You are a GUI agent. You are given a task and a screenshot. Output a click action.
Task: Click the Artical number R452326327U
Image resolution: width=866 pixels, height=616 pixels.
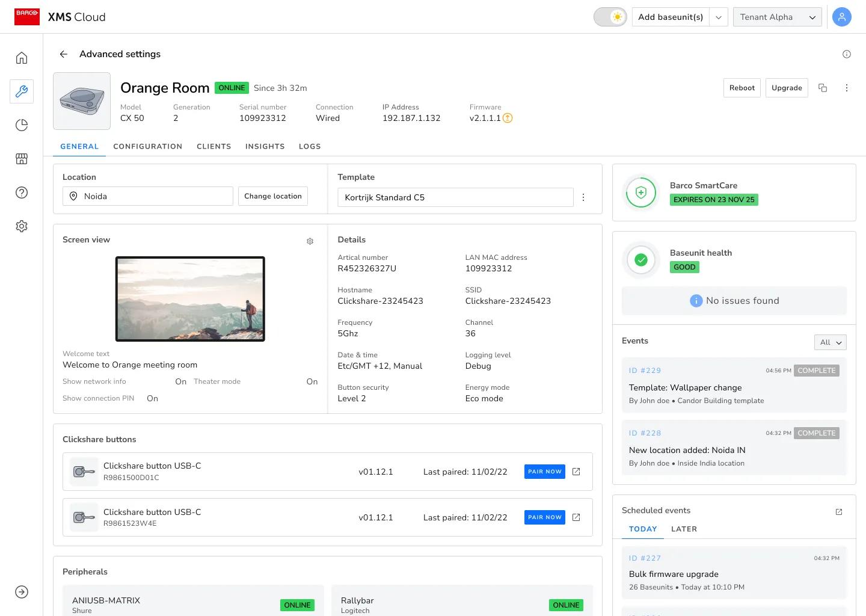pos(367,268)
